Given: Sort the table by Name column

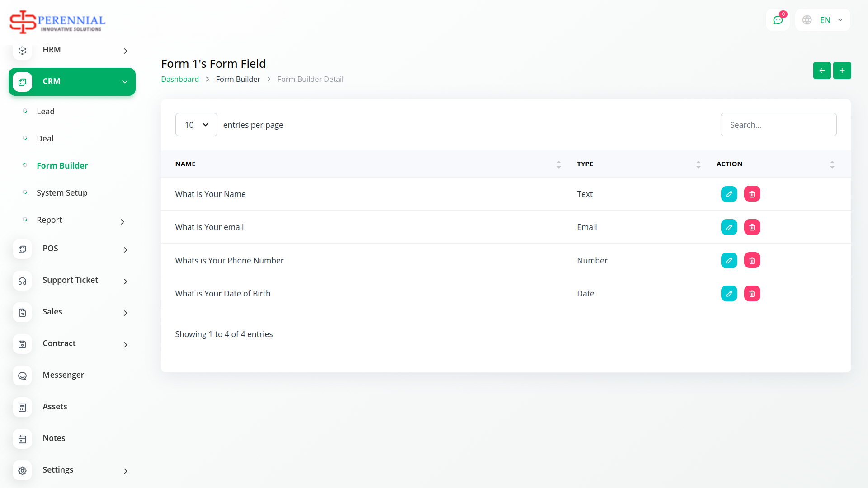Looking at the screenshot, I should click(186, 164).
